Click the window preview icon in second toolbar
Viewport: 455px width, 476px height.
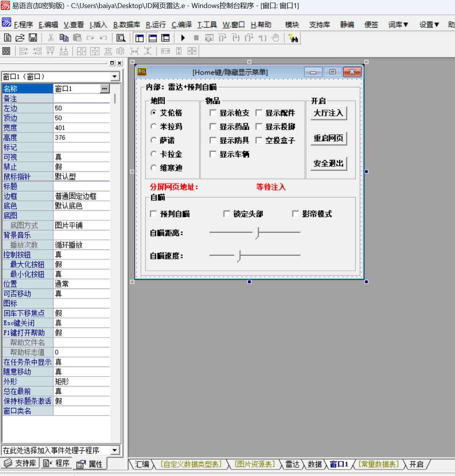point(6,51)
